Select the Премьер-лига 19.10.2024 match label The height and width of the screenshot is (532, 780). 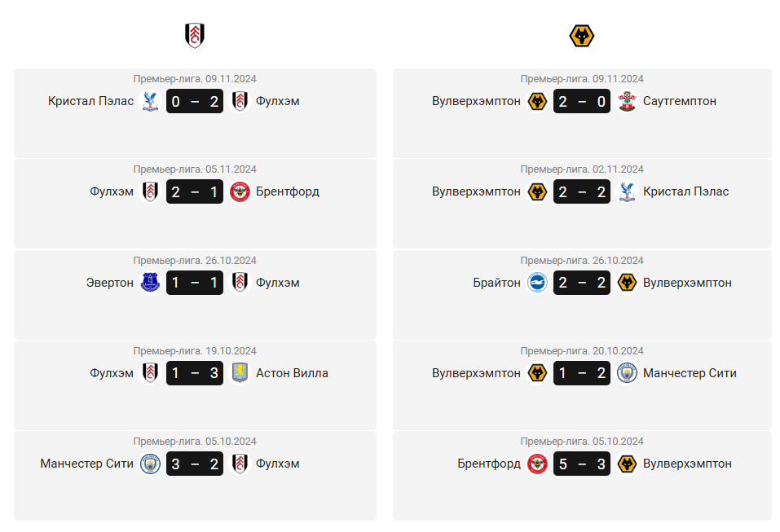coord(195,351)
